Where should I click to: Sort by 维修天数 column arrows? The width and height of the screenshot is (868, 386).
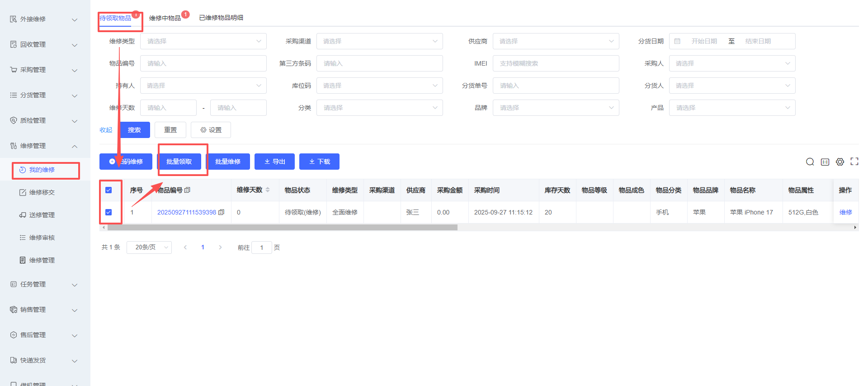(x=268, y=190)
